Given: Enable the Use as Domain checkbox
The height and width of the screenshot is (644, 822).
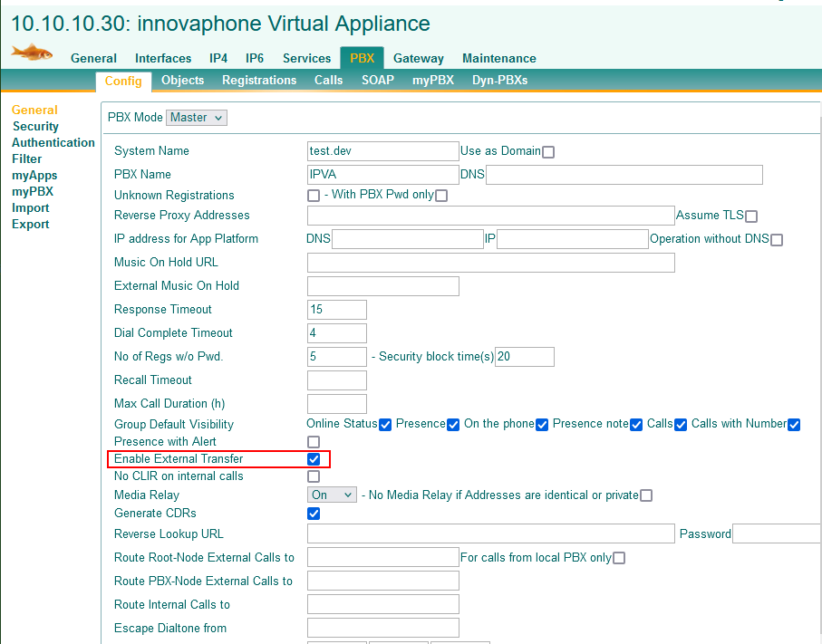Looking at the screenshot, I should point(548,152).
